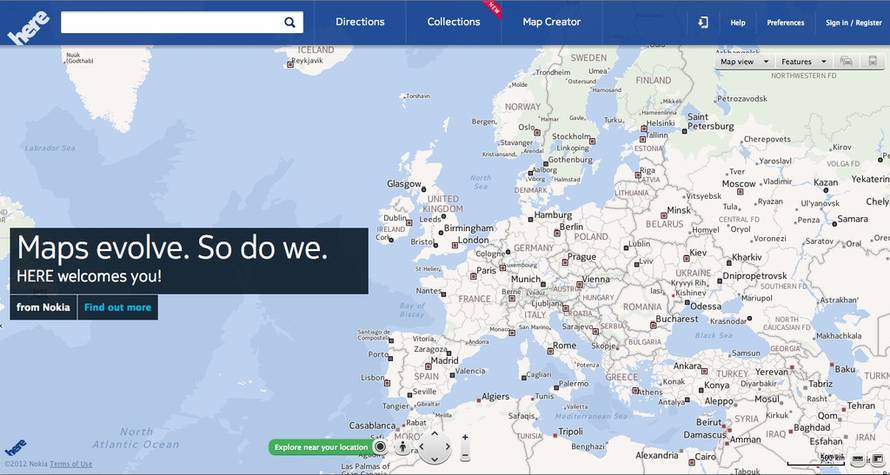Zoom in with the plus button

point(465,438)
